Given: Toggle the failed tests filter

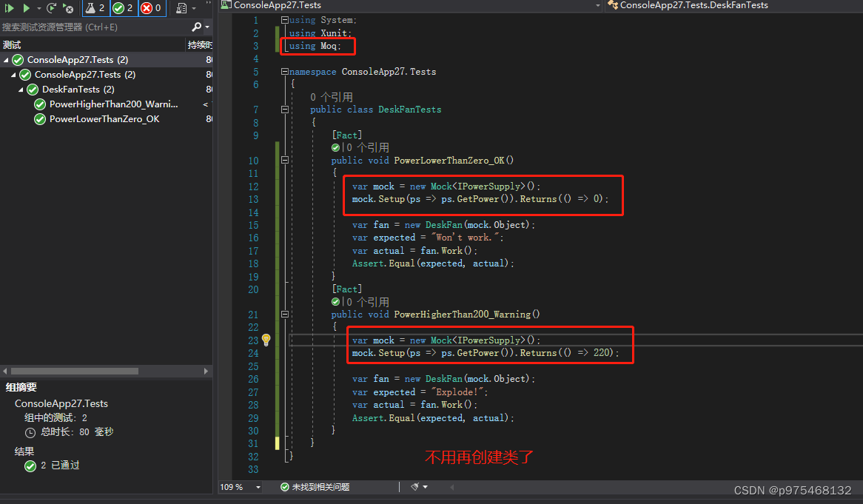Looking at the screenshot, I should (x=151, y=8).
